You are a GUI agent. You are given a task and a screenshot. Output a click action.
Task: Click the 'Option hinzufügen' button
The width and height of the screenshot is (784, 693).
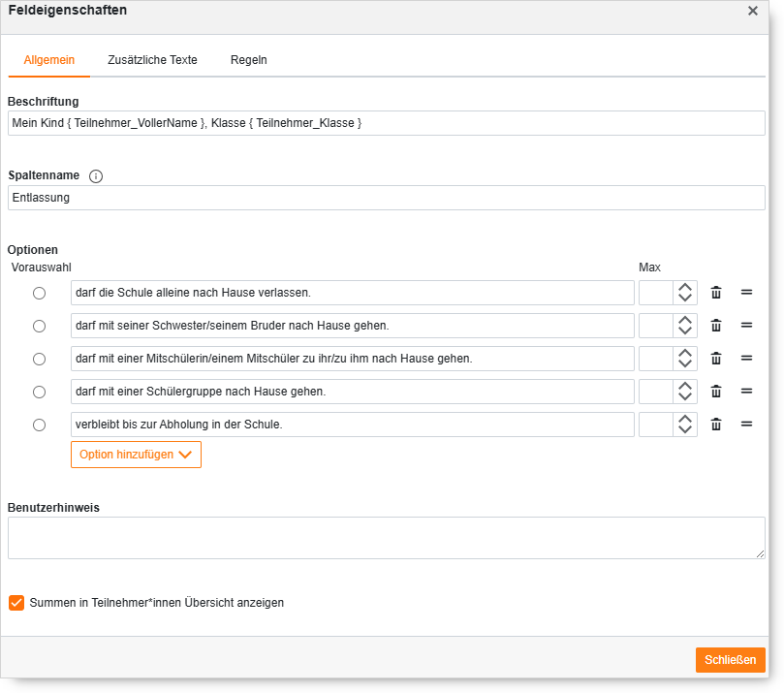[126, 454]
